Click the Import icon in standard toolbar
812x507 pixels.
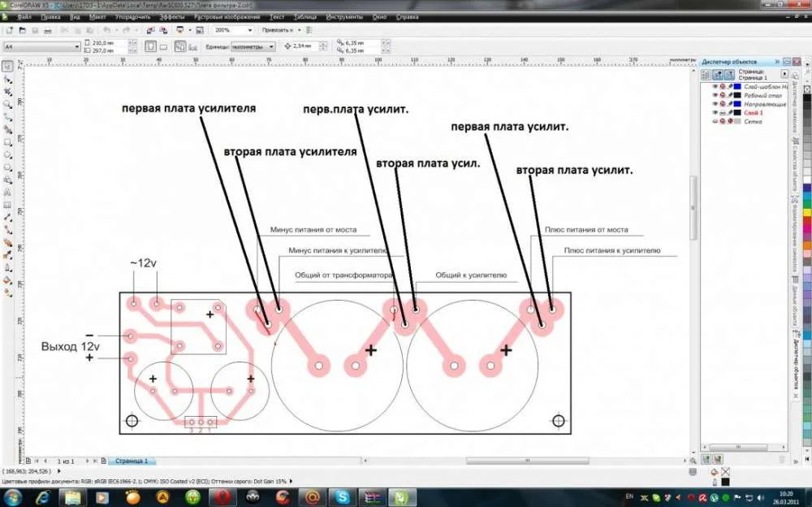coord(150,31)
